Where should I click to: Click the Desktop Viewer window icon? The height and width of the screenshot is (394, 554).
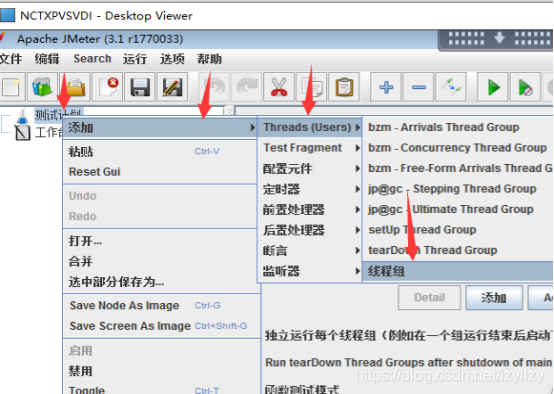click(7, 15)
